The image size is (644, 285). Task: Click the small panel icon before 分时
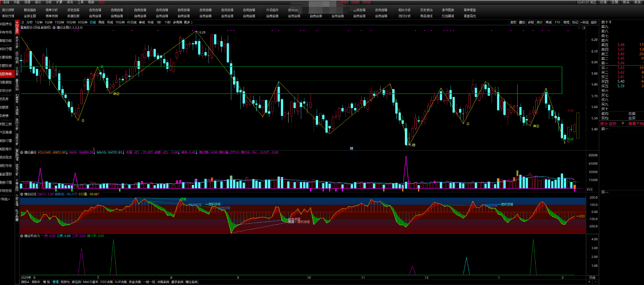click(x=22, y=22)
